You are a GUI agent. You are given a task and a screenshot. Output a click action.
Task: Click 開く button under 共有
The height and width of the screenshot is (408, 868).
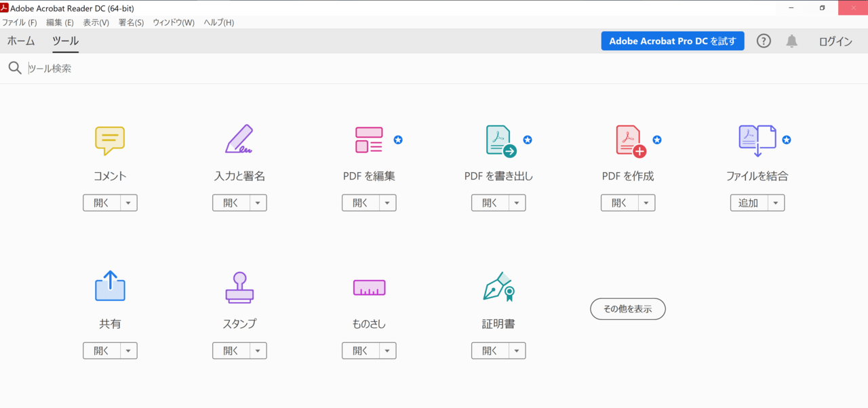click(102, 350)
